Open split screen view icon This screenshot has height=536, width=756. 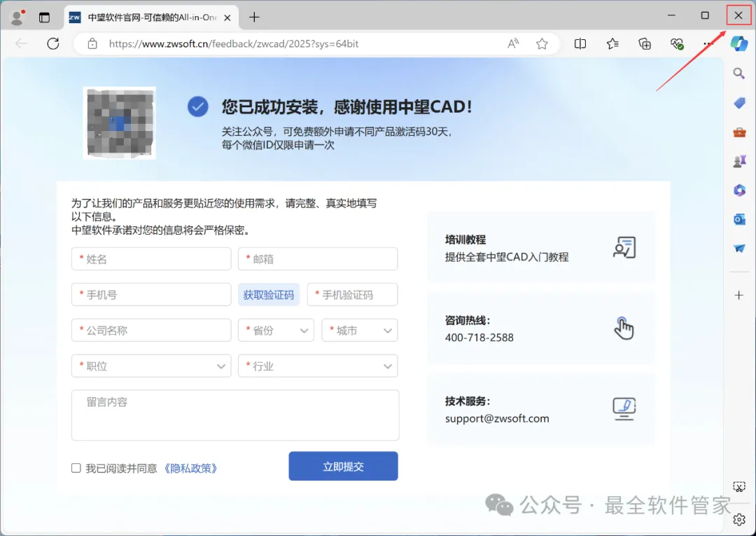point(580,44)
